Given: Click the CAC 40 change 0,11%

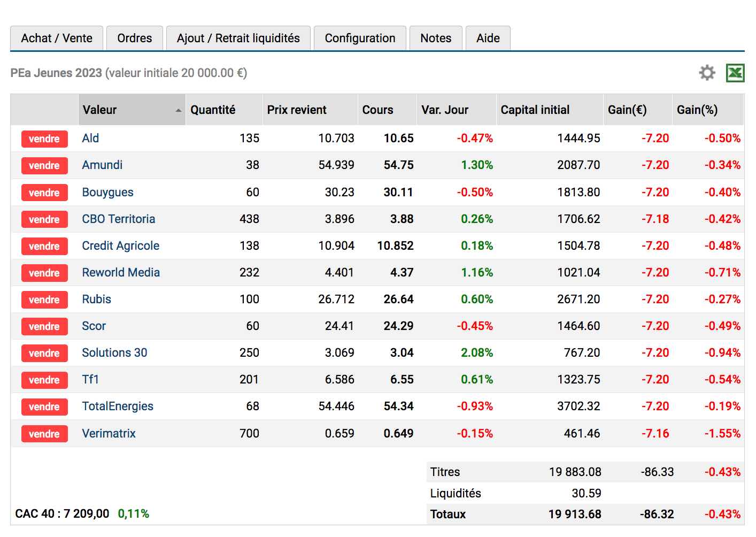Looking at the screenshot, I should [x=134, y=513].
